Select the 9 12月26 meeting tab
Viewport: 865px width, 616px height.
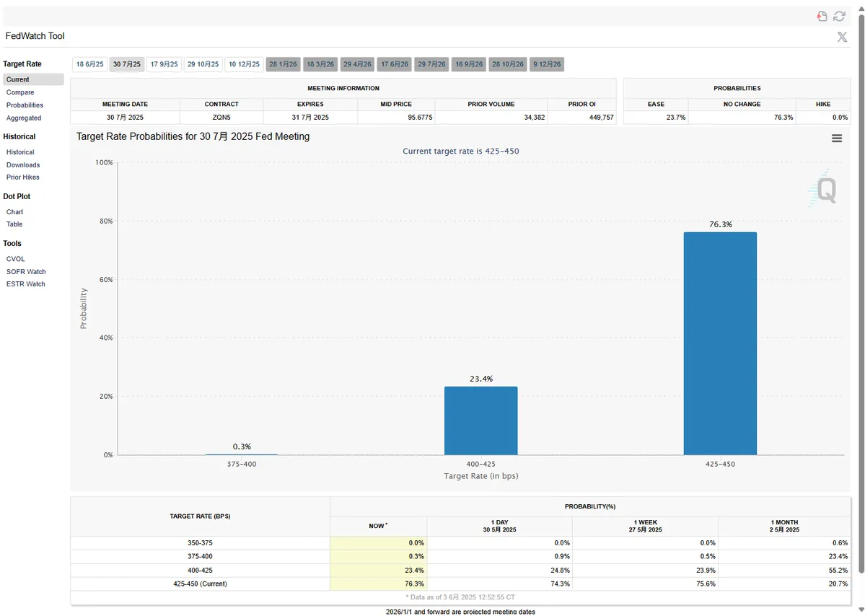(x=547, y=64)
